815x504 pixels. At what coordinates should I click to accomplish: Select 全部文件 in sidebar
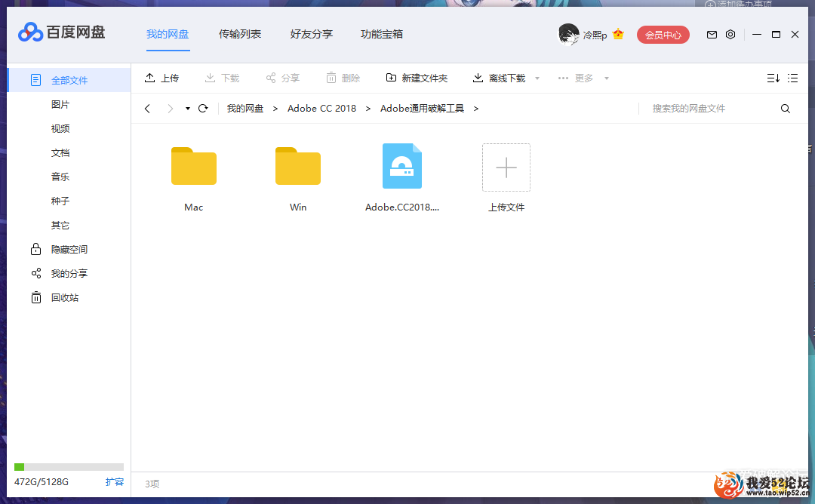[x=69, y=80]
